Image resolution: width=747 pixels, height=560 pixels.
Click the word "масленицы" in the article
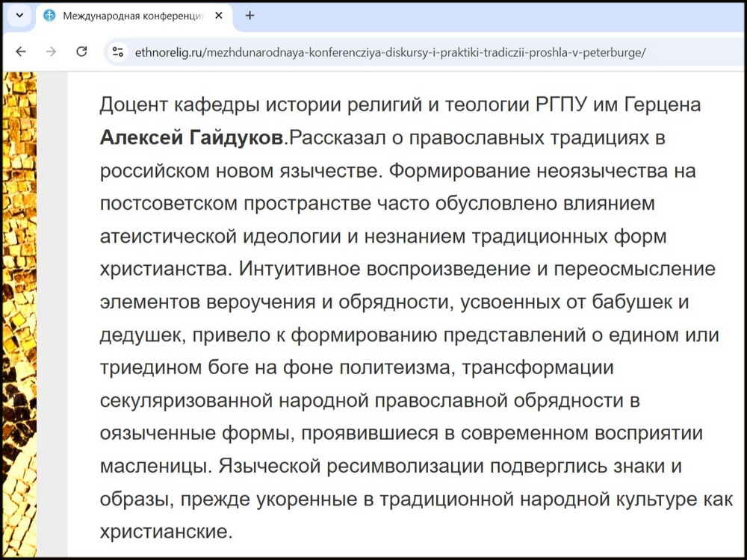pyautogui.click(x=152, y=463)
